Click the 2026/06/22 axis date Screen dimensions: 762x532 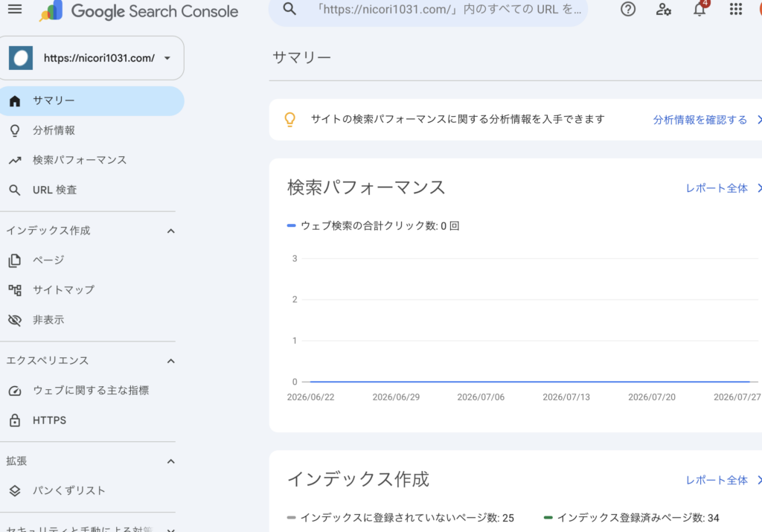[310, 397]
